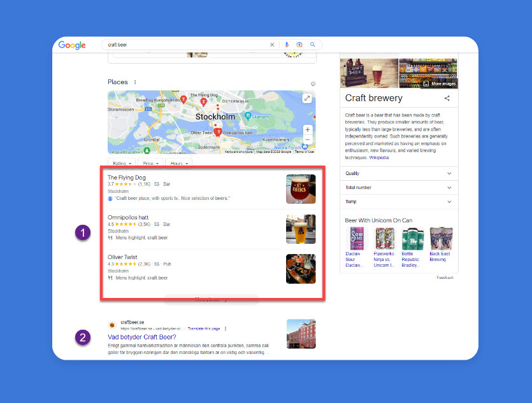Open the Omnipollos hatt beer photo thumbnail
532x403 pixels.
pos(301,229)
